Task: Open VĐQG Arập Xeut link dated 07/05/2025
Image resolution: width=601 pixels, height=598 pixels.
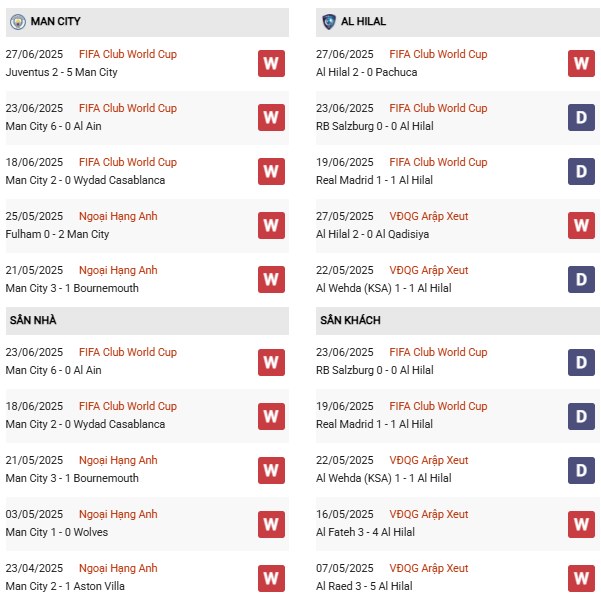Action: click(x=429, y=568)
